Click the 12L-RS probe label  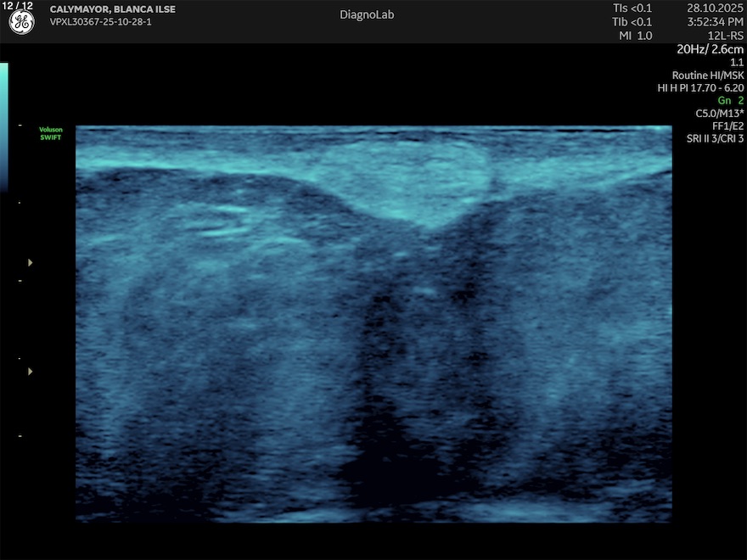point(724,35)
